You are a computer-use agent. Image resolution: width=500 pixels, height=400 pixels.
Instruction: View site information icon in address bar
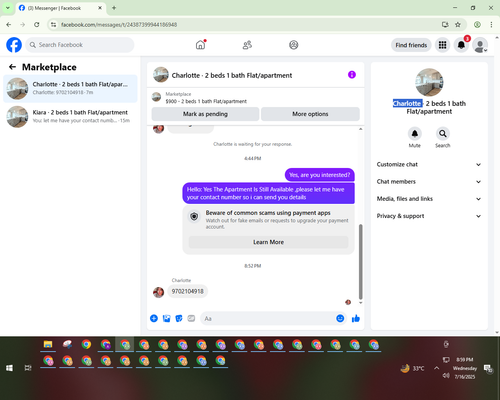coord(54,25)
